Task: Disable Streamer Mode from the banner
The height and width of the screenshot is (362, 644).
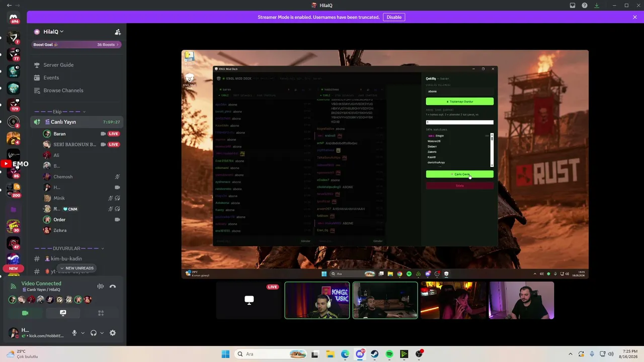Action: [394, 17]
